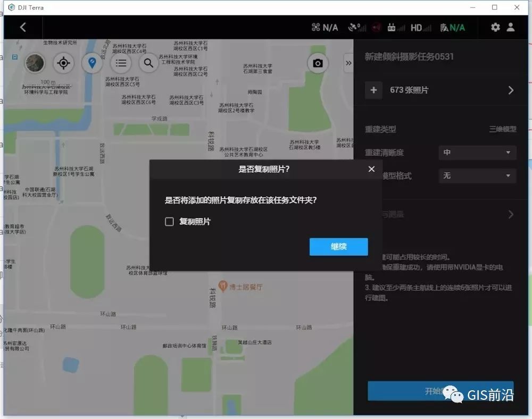The width and height of the screenshot is (532, 419).
Task: Open the map search magnifier tool
Action: (x=149, y=63)
